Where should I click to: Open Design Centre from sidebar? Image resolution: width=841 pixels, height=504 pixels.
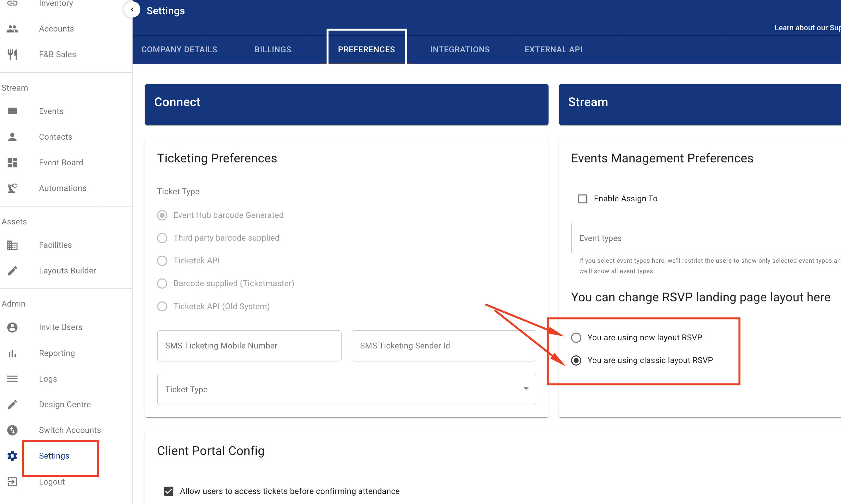(x=65, y=404)
